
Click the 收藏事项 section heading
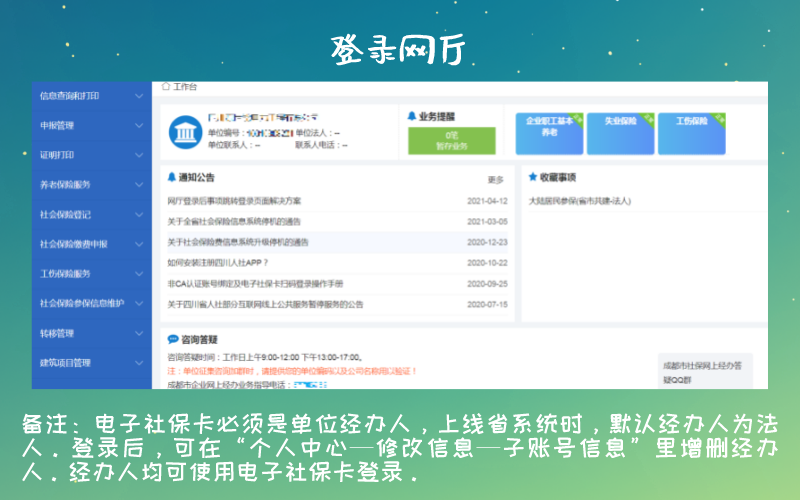click(558, 177)
